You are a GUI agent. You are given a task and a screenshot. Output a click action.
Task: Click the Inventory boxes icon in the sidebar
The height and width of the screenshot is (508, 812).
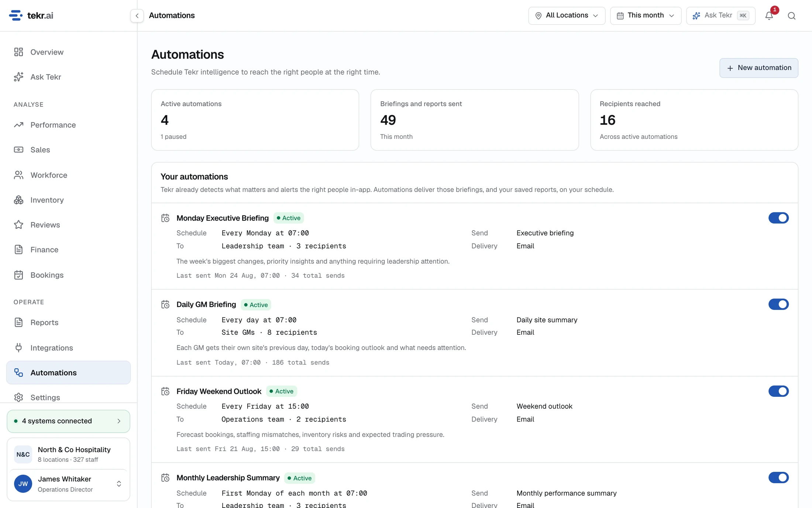coord(19,200)
